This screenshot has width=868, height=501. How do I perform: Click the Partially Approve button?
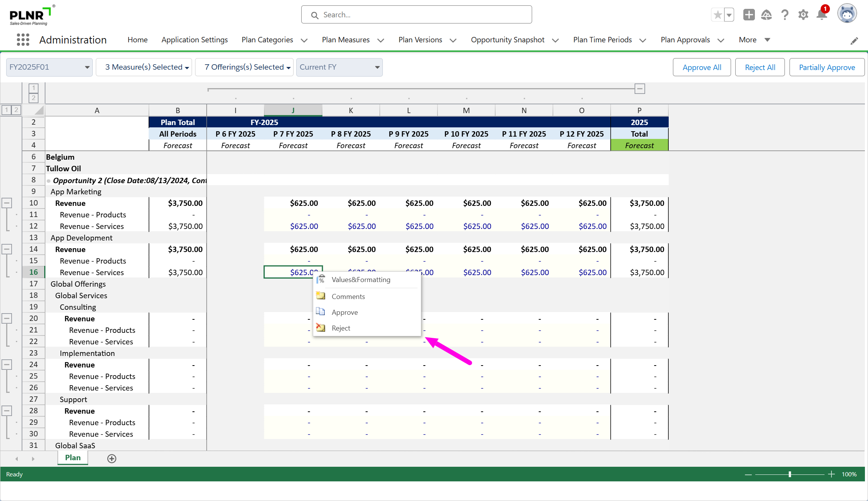coord(826,67)
